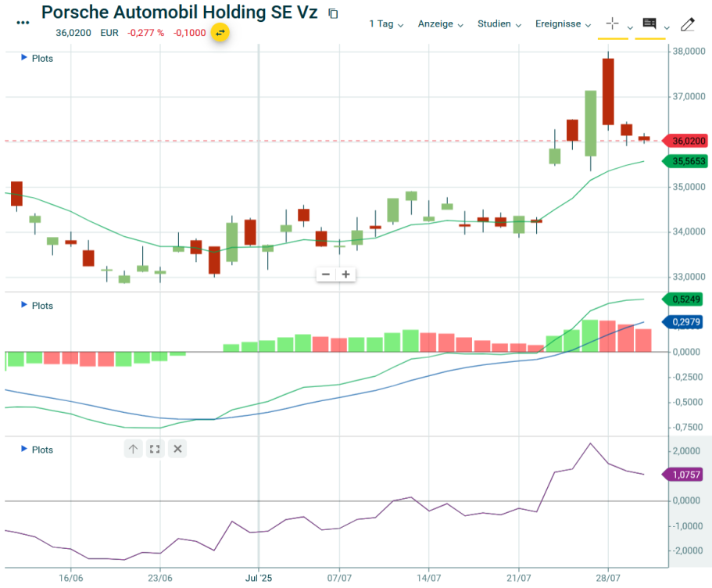Click the green 0,5249 MACD value tag
The width and height of the screenshot is (712, 588).
(x=682, y=299)
